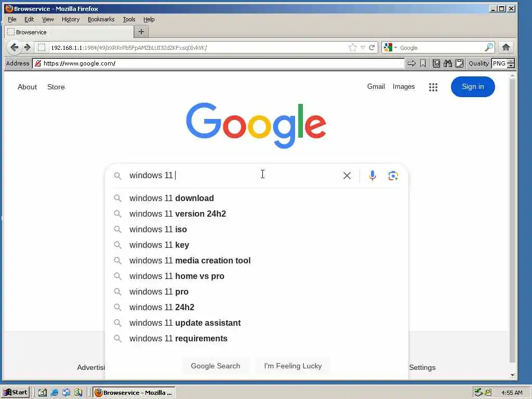Open the History menu
Viewport: 532px width, 399px height.
71,19
